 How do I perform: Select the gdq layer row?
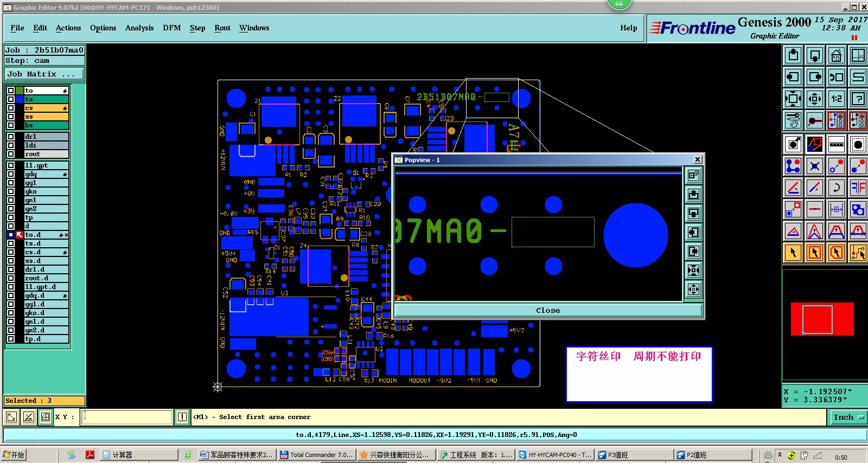tap(47, 174)
